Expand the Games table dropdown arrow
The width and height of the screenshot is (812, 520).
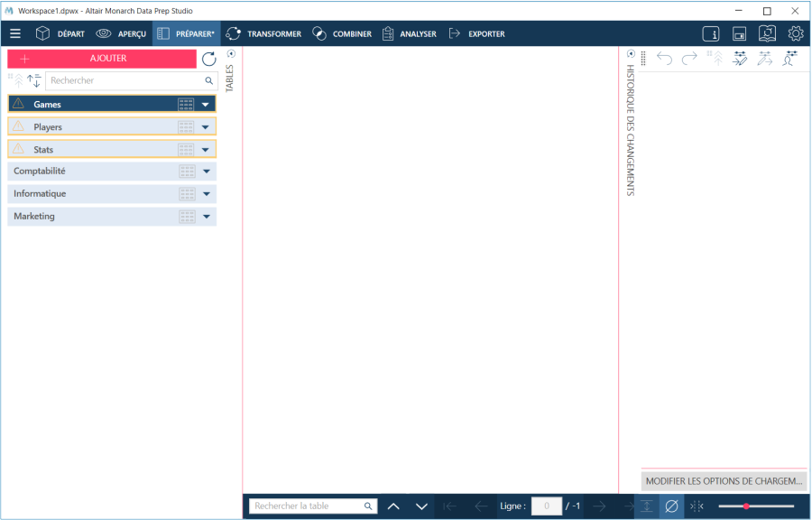[x=206, y=105]
